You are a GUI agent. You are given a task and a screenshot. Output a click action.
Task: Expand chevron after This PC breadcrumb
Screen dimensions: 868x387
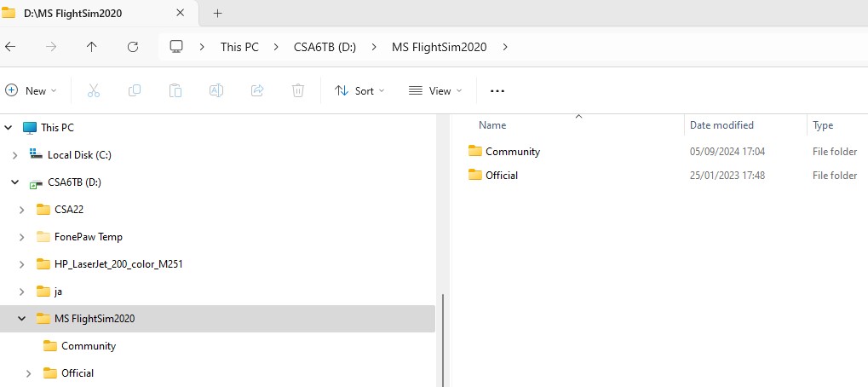[x=276, y=47]
